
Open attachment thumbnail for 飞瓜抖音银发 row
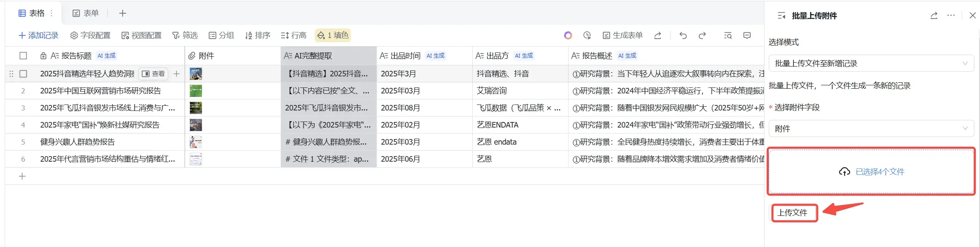[x=195, y=108]
